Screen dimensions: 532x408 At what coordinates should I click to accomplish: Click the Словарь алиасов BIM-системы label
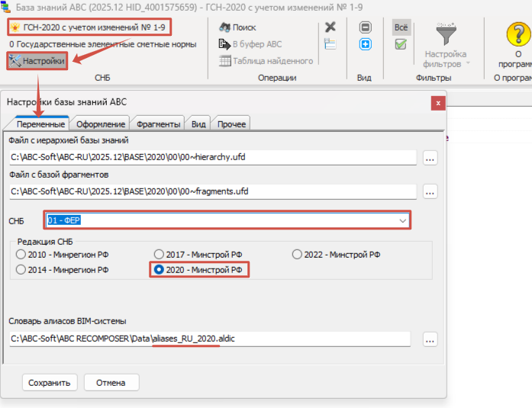[x=67, y=321]
